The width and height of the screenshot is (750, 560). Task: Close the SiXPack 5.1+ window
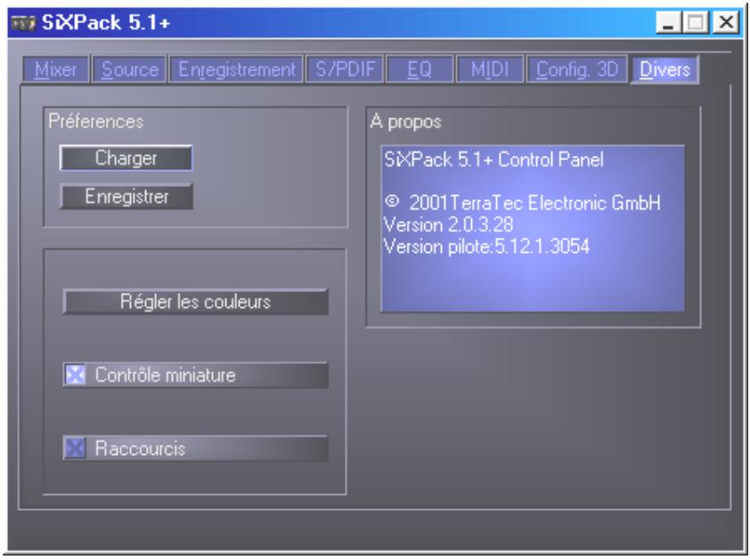[x=726, y=22]
